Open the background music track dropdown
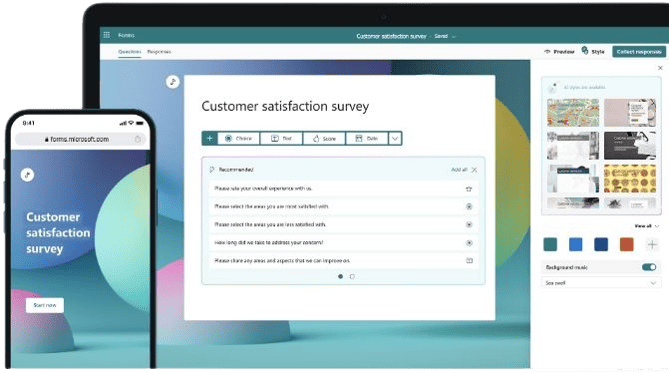Image resolution: width=669 pixels, height=373 pixels. pos(601,283)
